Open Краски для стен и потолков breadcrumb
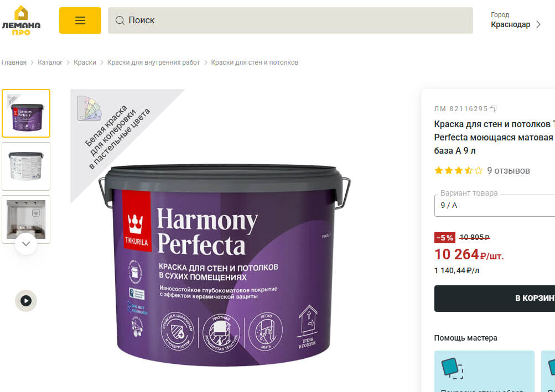 [x=255, y=62]
